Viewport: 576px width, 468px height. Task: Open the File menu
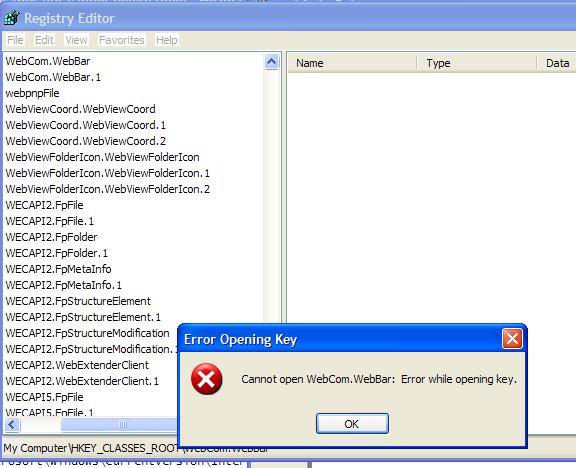(15, 40)
